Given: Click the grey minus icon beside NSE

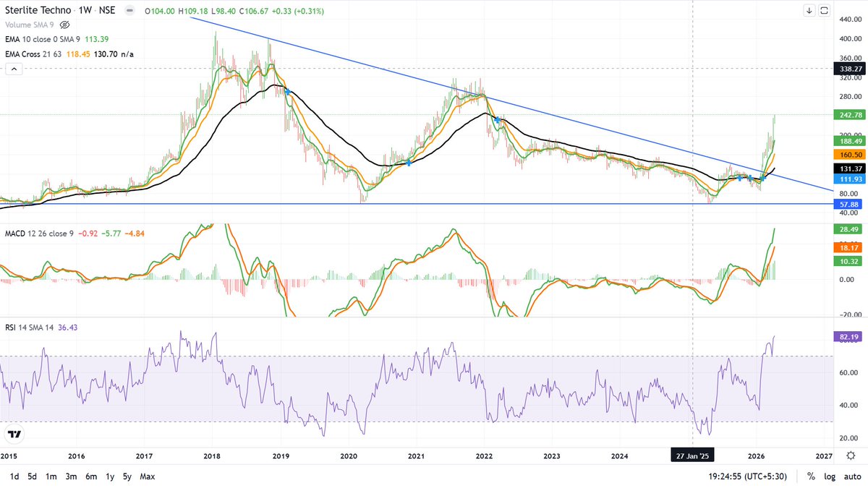Looking at the screenshot, I should [x=129, y=10].
